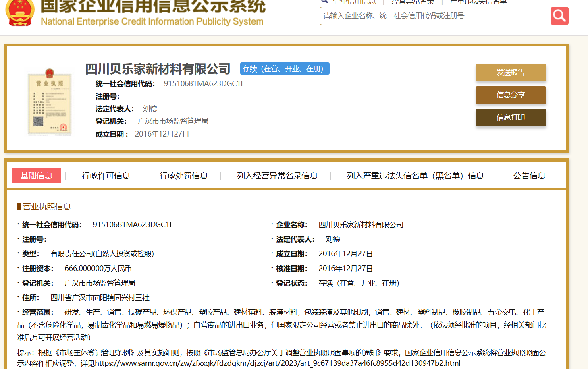Click the 经营范围 label
Image resolution: width=588 pixels, height=369 pixels.
(x=38, y=312)
